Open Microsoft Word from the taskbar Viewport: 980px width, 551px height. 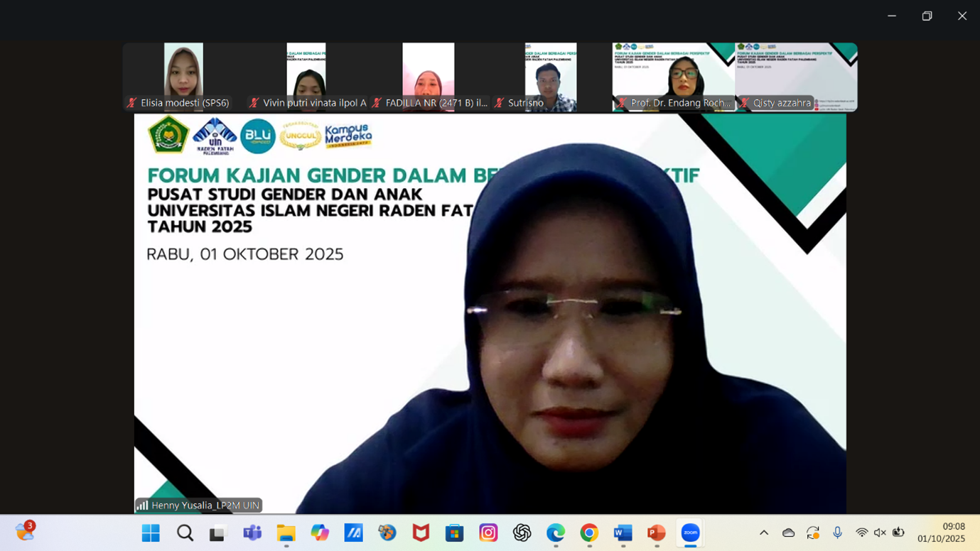tap(623, 533)
